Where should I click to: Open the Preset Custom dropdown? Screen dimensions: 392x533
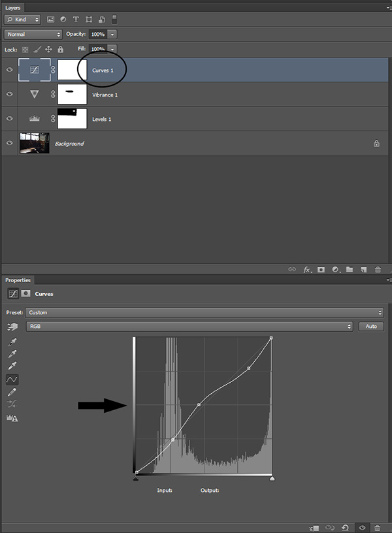204,312
